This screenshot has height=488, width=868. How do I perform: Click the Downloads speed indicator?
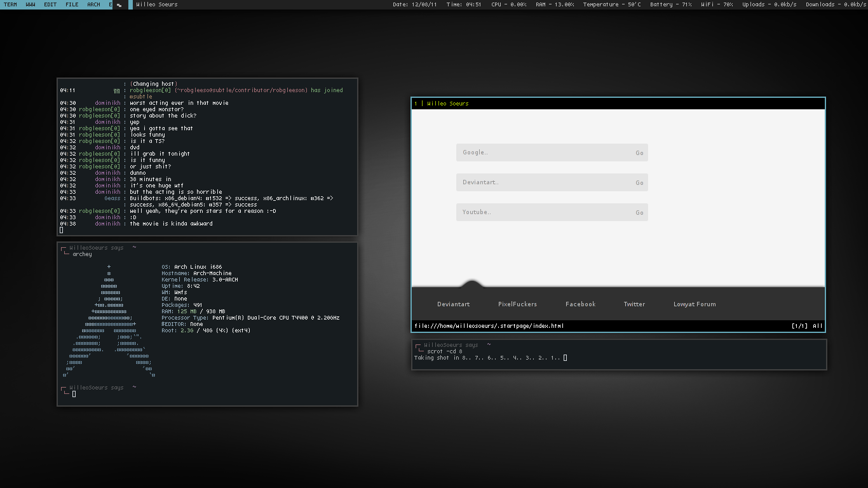coord(836,4)
